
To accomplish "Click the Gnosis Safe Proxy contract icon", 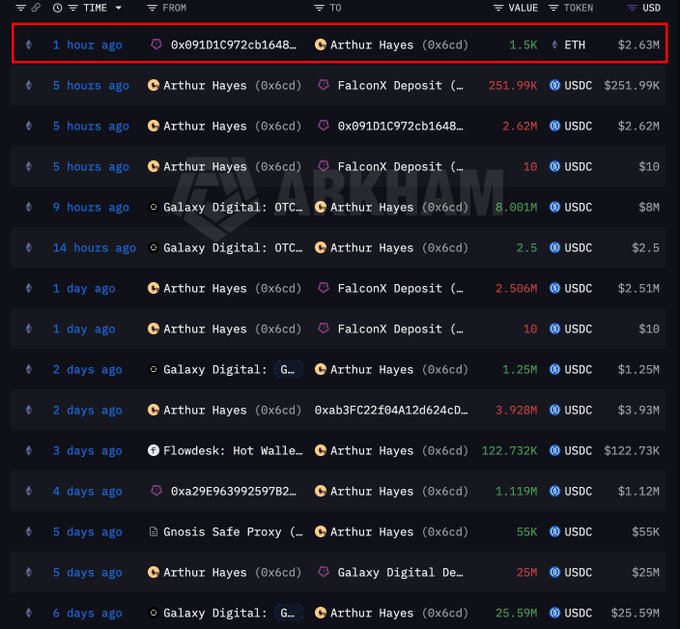I will pyautogui.click(x=153, y=531).
